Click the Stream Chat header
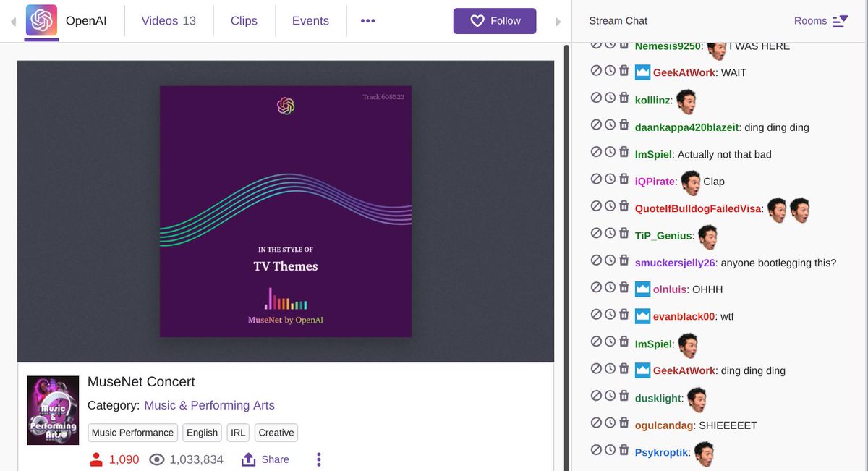 click(x=618, y=21)
